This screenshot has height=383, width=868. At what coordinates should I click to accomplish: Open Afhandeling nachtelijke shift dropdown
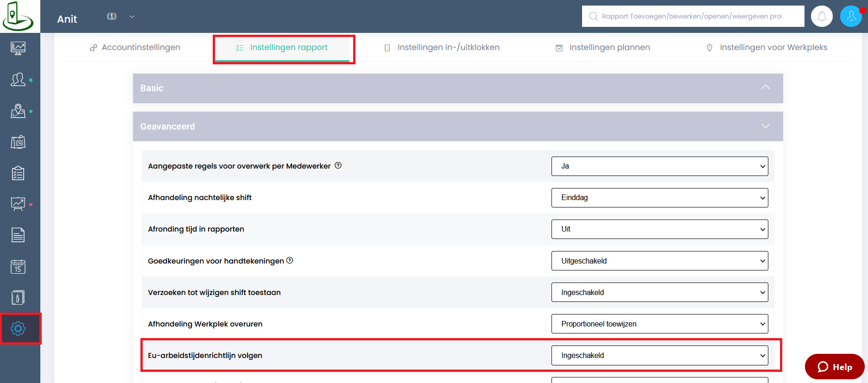659,198
